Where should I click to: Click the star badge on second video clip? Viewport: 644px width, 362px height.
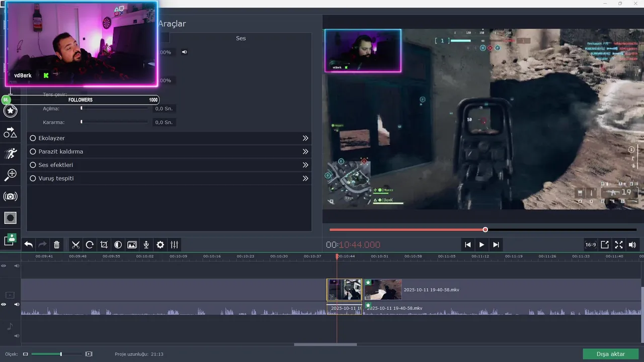pos(368,283)
